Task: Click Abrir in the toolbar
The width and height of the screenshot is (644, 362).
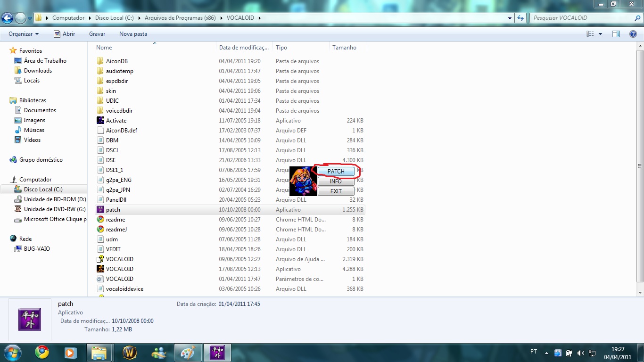Action: click(64, 34)
